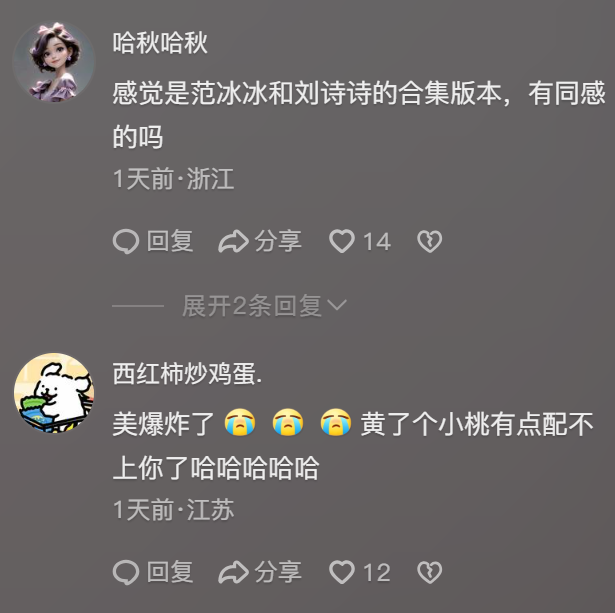615x613 pixels.
Task: Click the share arrow icon under 哈秋哈秋's comment
Action: [x=233, y=241]
